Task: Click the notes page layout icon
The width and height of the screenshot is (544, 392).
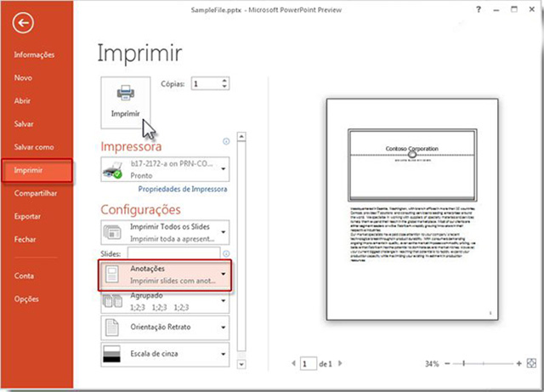Action: tap(111, 275)
